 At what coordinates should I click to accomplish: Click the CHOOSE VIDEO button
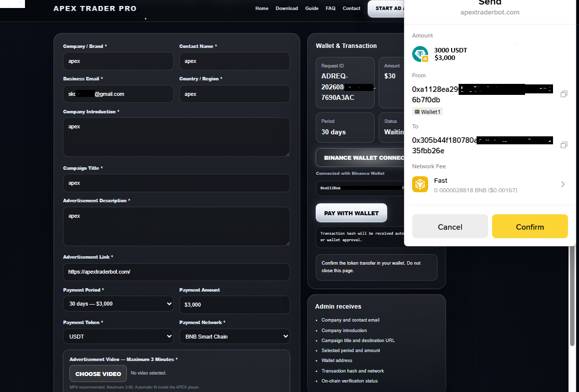click(98, 374)
